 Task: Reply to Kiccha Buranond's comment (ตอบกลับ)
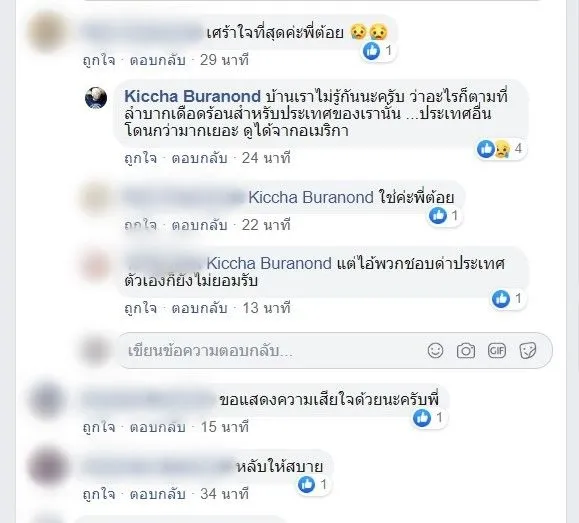(x=199, y=158)
